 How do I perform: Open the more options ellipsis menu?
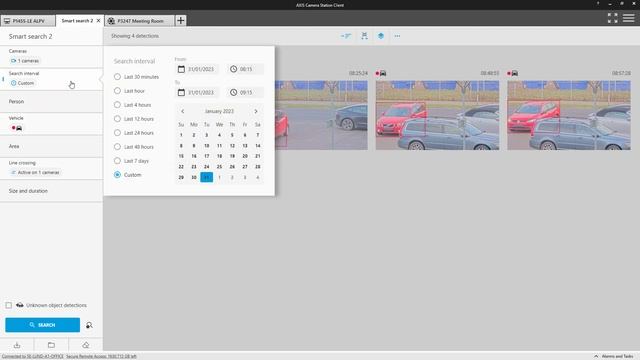pos(397,36)
